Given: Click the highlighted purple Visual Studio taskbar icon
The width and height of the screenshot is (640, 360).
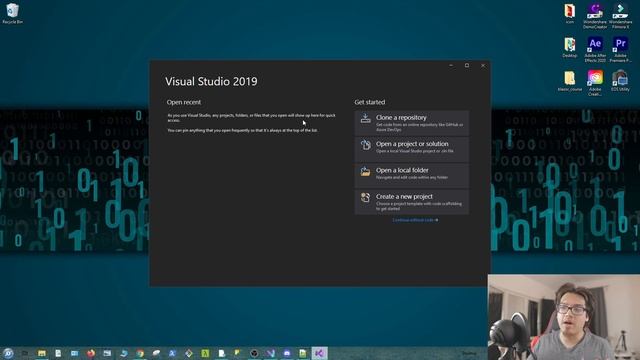Looking at the screenshot, I should point(320,353).
